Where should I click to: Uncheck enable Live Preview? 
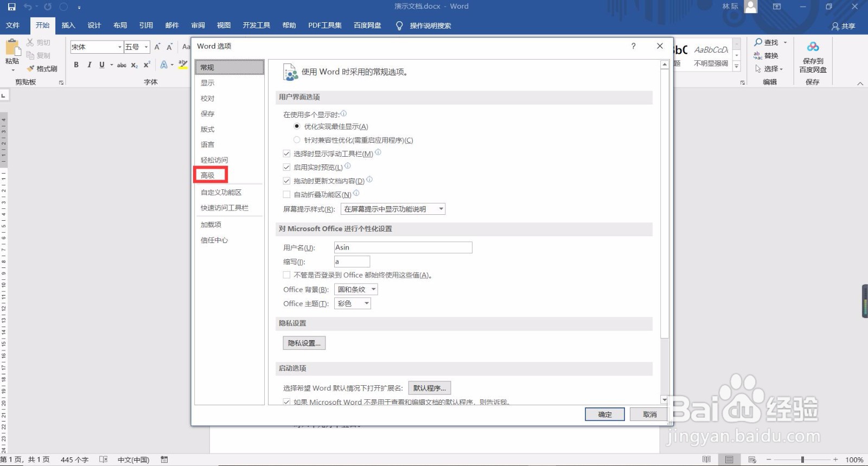click(286, 167)
